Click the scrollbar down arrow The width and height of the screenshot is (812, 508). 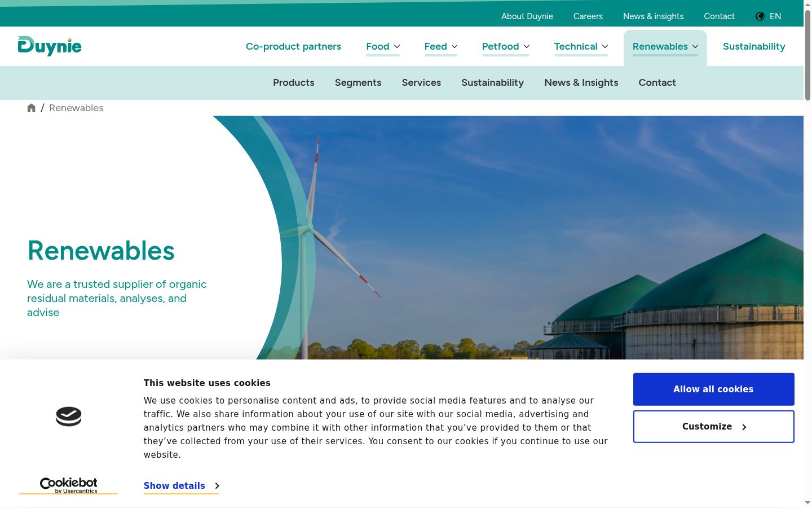[807, 502]
